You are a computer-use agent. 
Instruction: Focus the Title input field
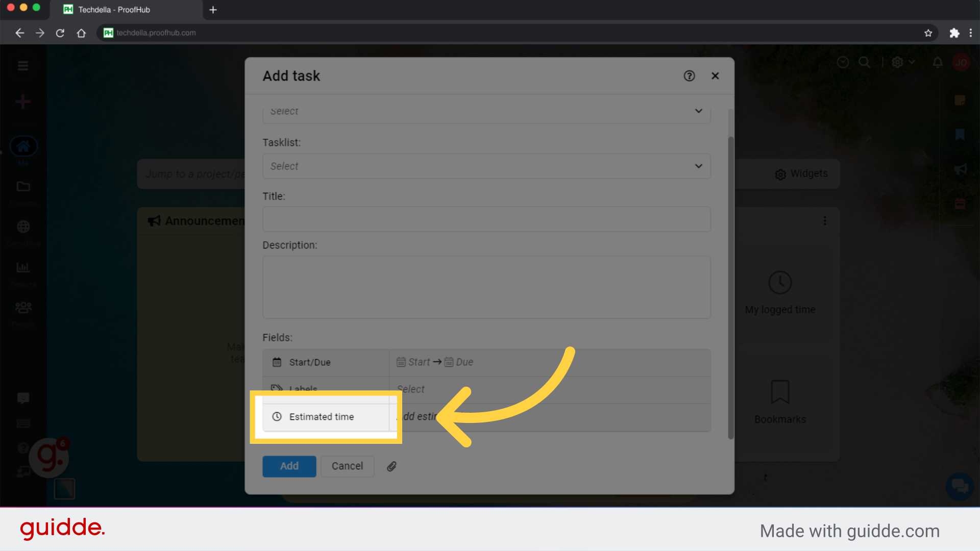[x=486, y=219]
